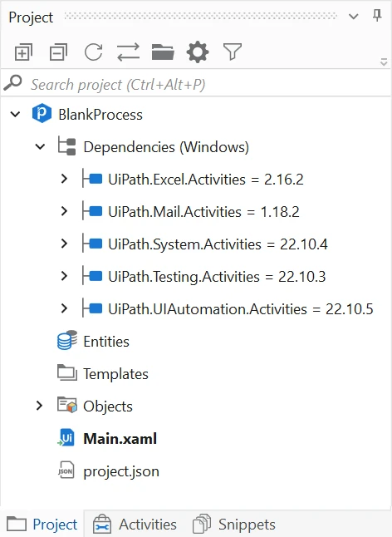The height and width of the screenshot is (537, 392).
Task: Expand UiPath.UIAutomation.Activities dependency
Action: (x=64, y=308)
